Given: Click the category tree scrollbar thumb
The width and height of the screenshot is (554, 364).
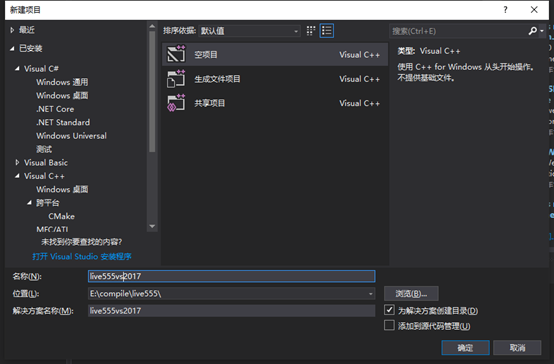Looking at the screenshot, I should (x=152, y=92).
